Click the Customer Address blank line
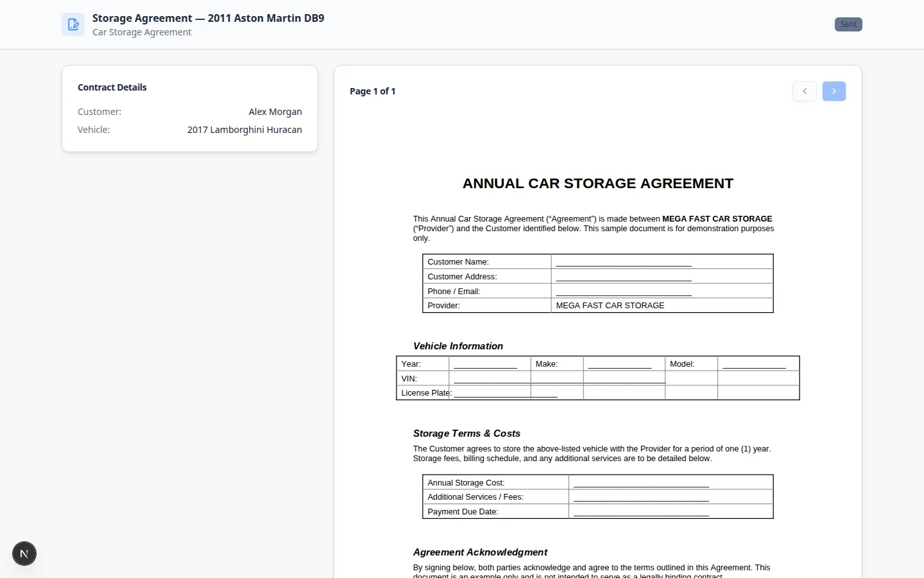 tap(624, 277)
